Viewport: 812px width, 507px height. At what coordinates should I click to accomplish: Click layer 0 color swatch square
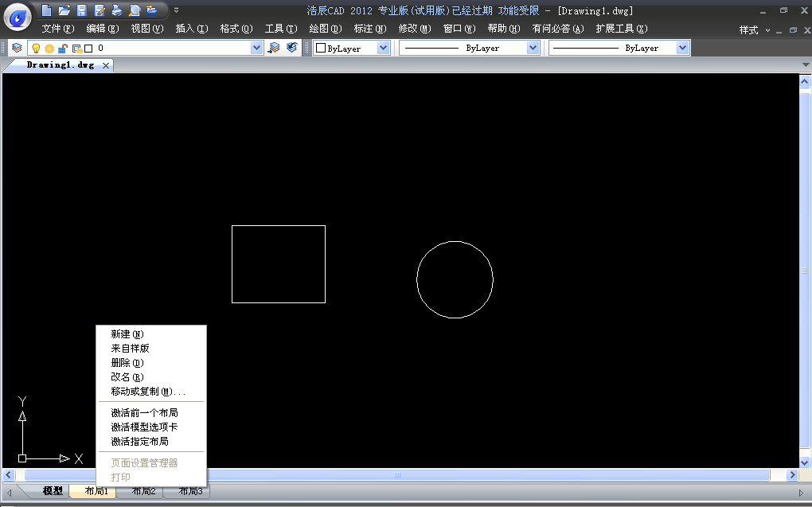coord(88,49)
